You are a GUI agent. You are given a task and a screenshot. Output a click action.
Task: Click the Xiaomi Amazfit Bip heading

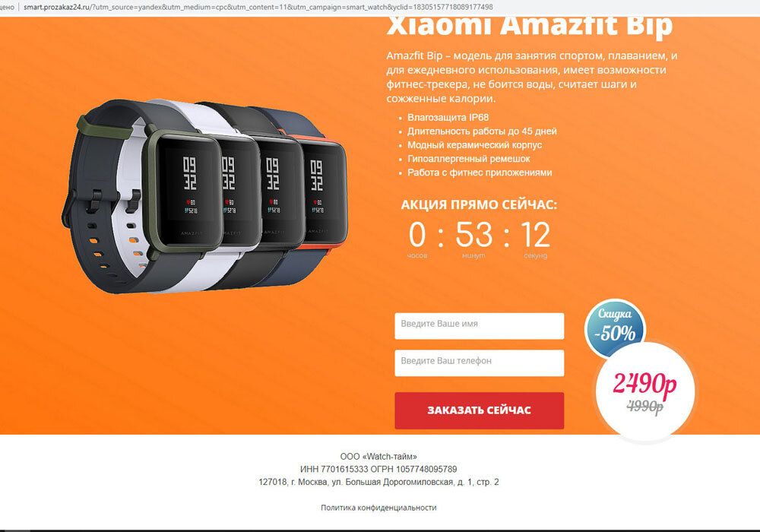tap(529, 27)
